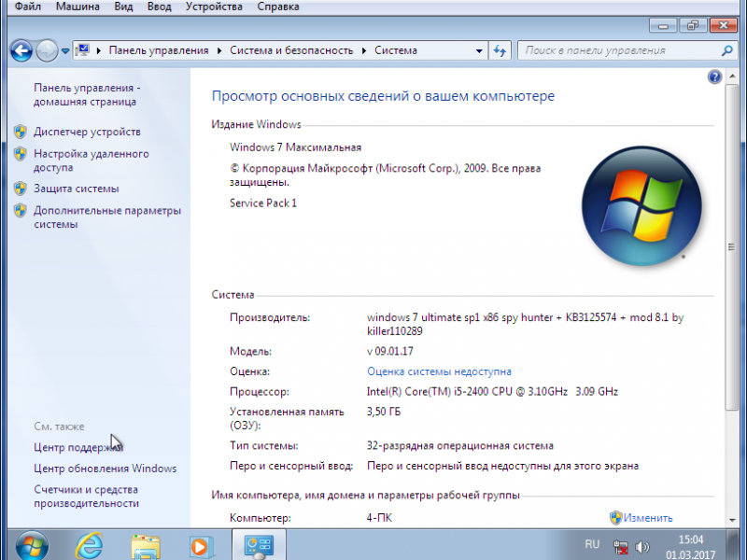
Task: Expand the arrow before Панель управления breadcrumb
Action: pyautogui.click(x=99, y=50)
